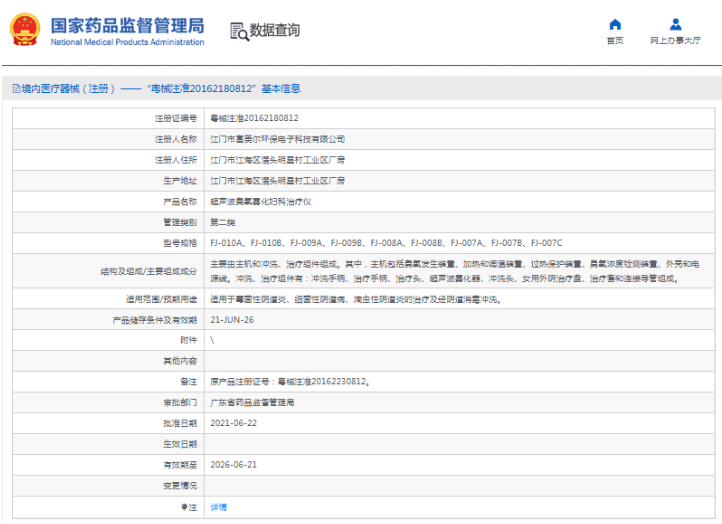Click 注册证编号 row label
Image resolution: width=722 pixels, height=524 pixels.
pos(176,118)
